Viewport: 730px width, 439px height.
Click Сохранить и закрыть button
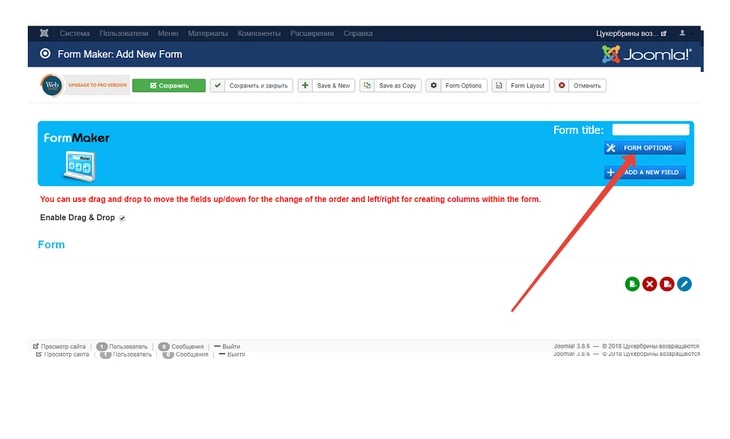pyautogui.click(x=251, y=86)
